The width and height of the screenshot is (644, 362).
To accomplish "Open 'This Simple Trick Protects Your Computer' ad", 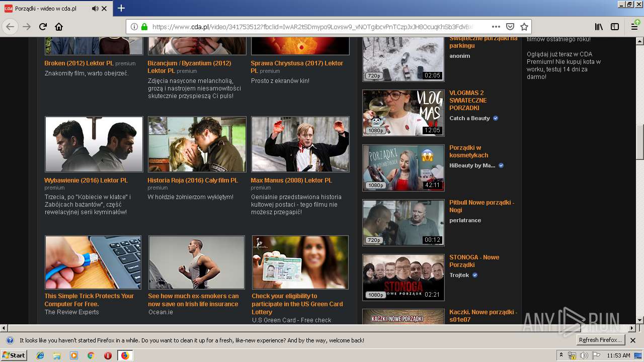I will pyautogui.click(x=89, y=300).
